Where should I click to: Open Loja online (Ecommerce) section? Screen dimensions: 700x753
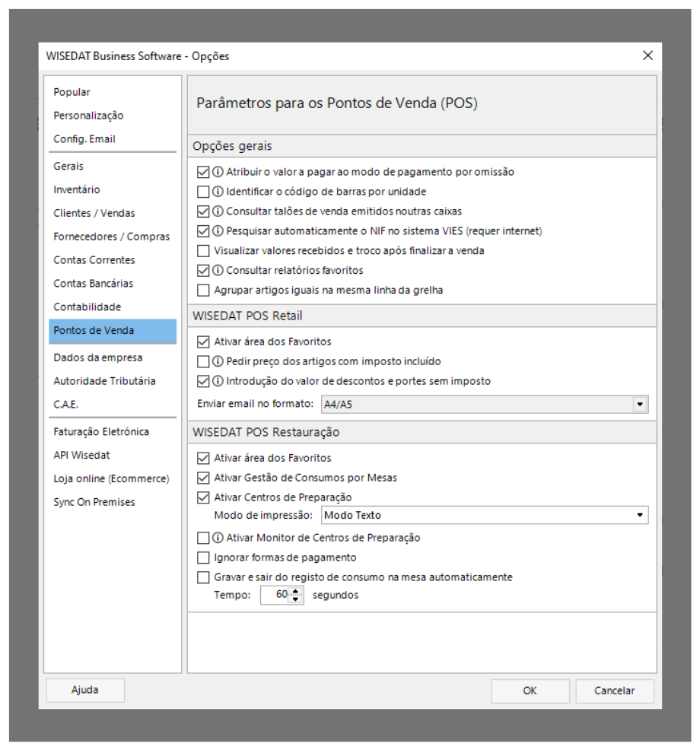(113, 478)
